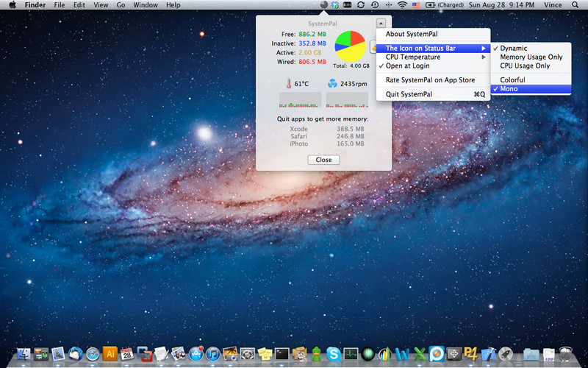
Task: Click the memory usage pie chart
Action: click(x=351, y=46)
